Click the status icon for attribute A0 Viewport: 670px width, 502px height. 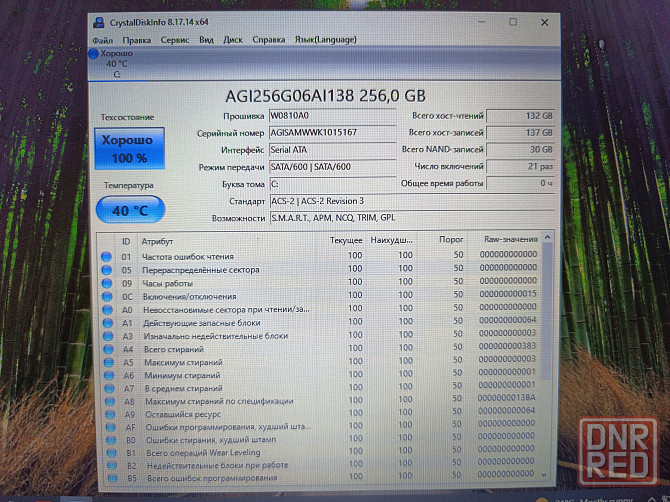tap(108, 310)
